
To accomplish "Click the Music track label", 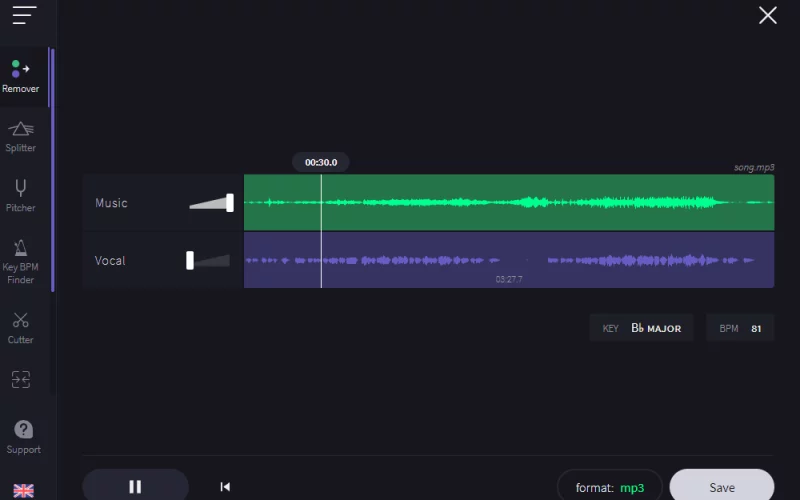I will pyautogui.click(x=111, y=203).
